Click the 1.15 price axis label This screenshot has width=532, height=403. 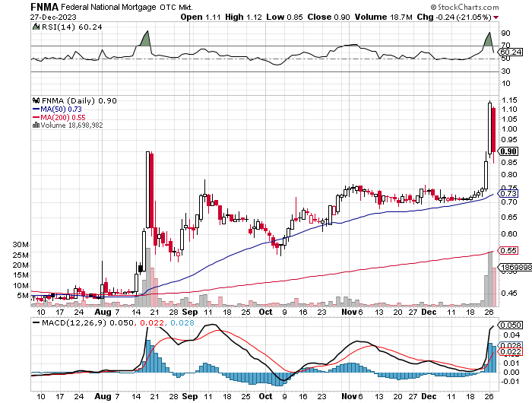[x=509, y=100]
